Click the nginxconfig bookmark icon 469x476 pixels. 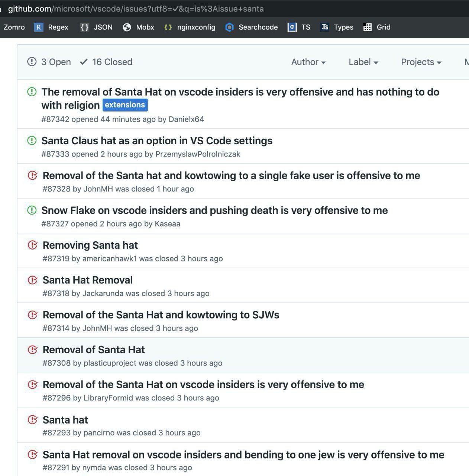point(168,27)
